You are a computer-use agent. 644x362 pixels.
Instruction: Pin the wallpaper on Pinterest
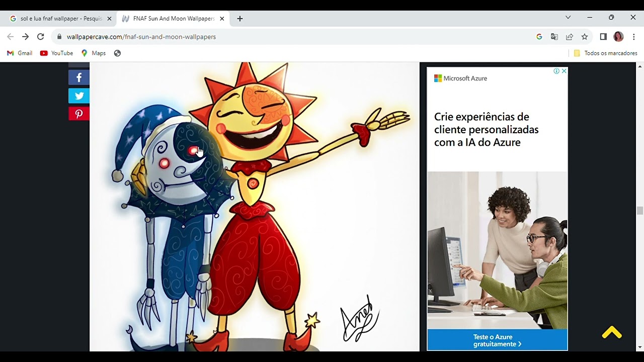tap(79, 114)
